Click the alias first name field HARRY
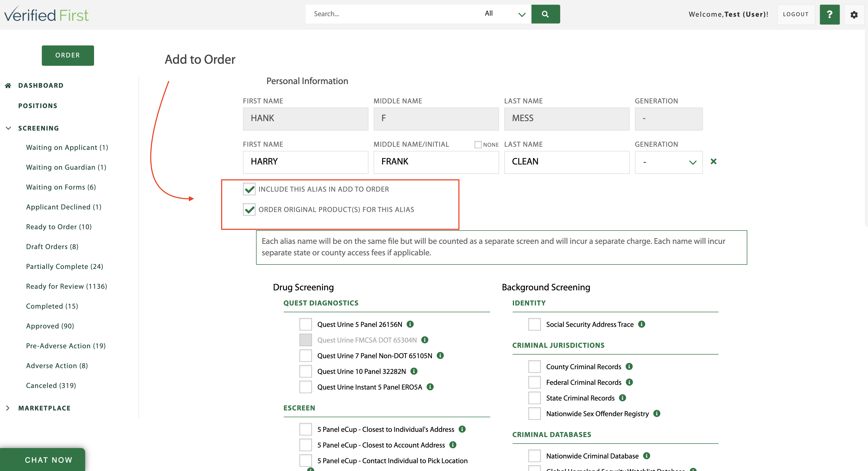 pyautogui.click(x=305, y=162)
